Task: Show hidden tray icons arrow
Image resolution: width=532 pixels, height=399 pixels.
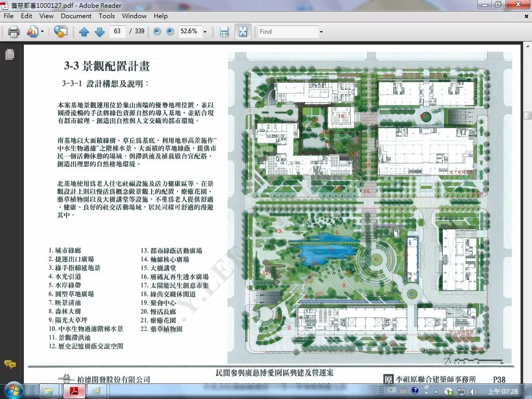Action: click(x=436, y=392)
